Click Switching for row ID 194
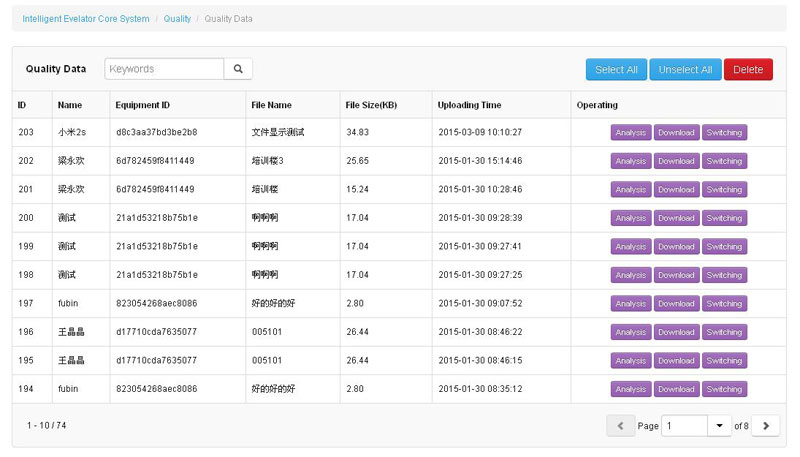800x457 pixels. click(x=724, y=389)
